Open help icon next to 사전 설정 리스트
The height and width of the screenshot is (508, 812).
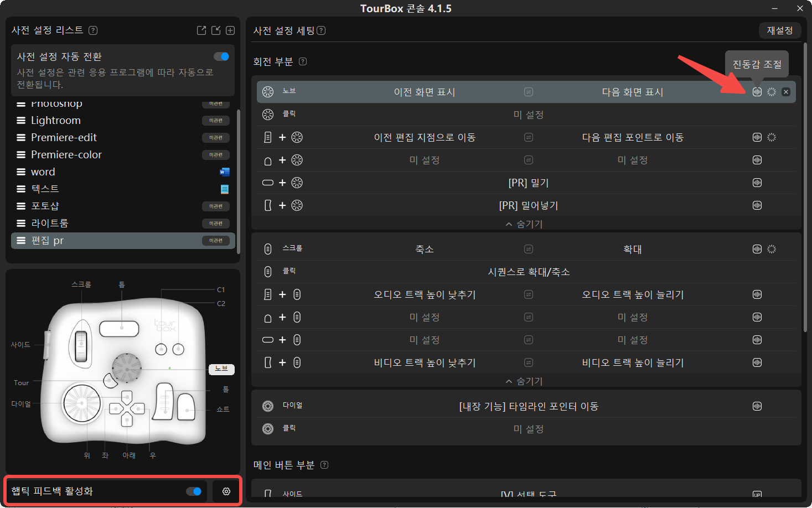[93, 30]
